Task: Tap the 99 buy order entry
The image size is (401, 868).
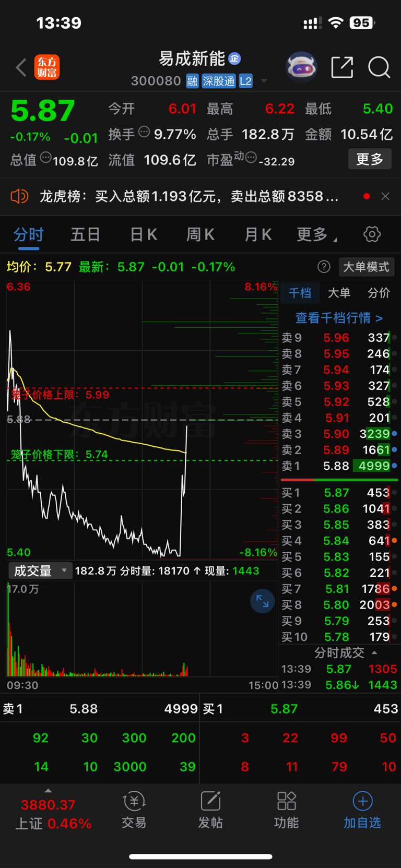Action: coord(339,738)
